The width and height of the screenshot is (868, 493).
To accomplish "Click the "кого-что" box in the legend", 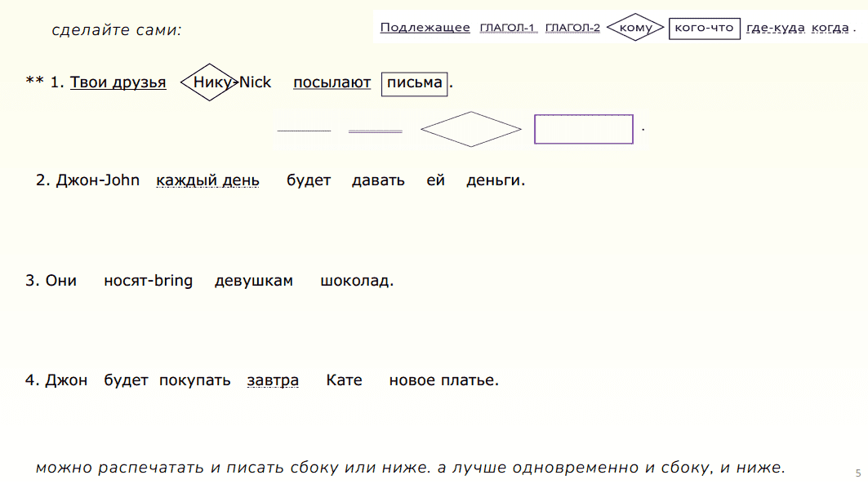I will [x=704, y=29].
